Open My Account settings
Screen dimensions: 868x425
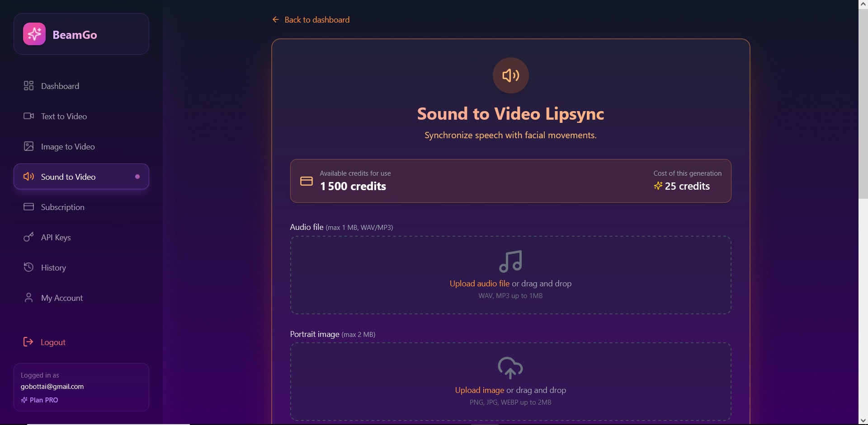(81, 298)
